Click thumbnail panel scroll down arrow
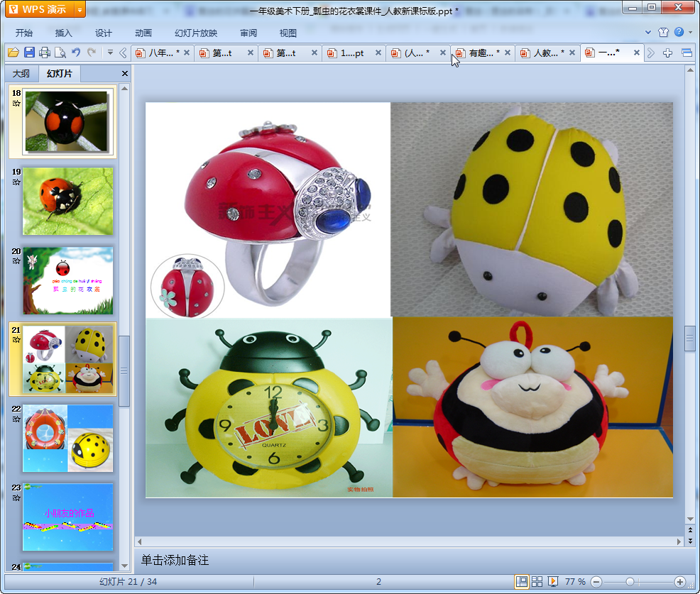The image size is (700, 594). pos(124,566)
